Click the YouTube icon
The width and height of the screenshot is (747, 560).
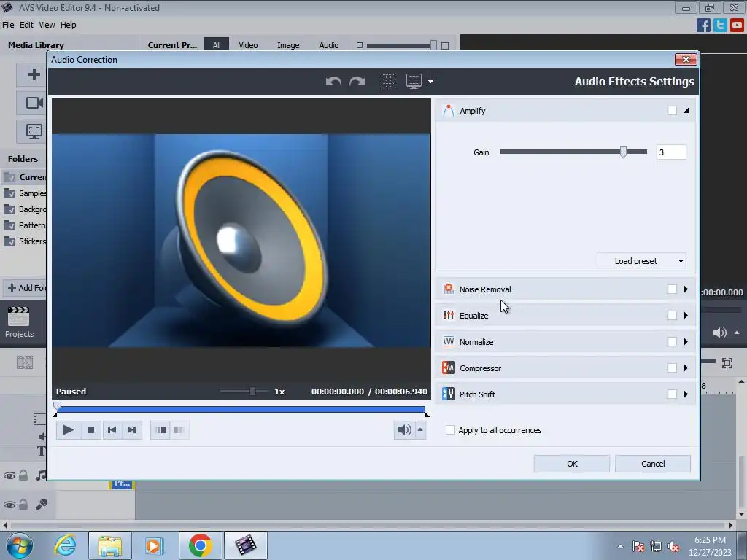click(x=737, y=25)
